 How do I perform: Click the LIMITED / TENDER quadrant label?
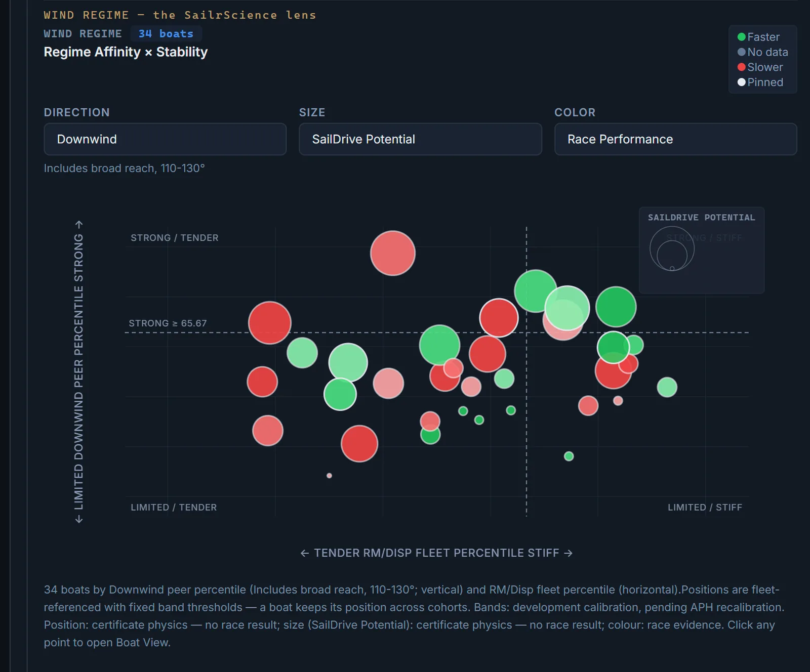[x=174, y=508]
